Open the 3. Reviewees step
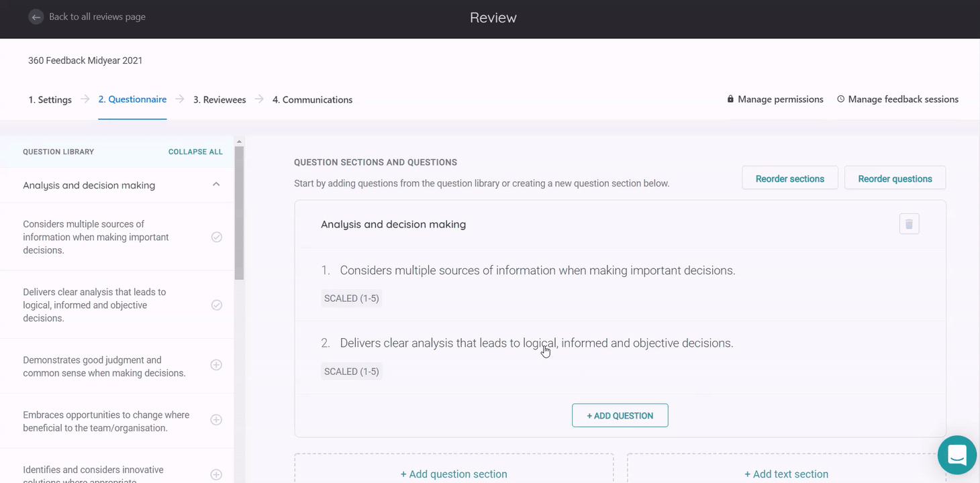 point(219,99)
